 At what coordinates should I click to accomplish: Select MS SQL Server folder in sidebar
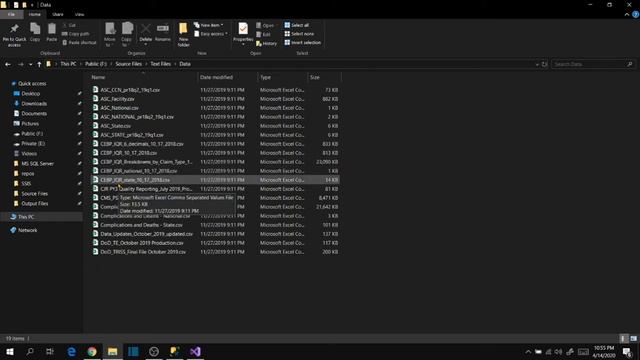(37, 164)
